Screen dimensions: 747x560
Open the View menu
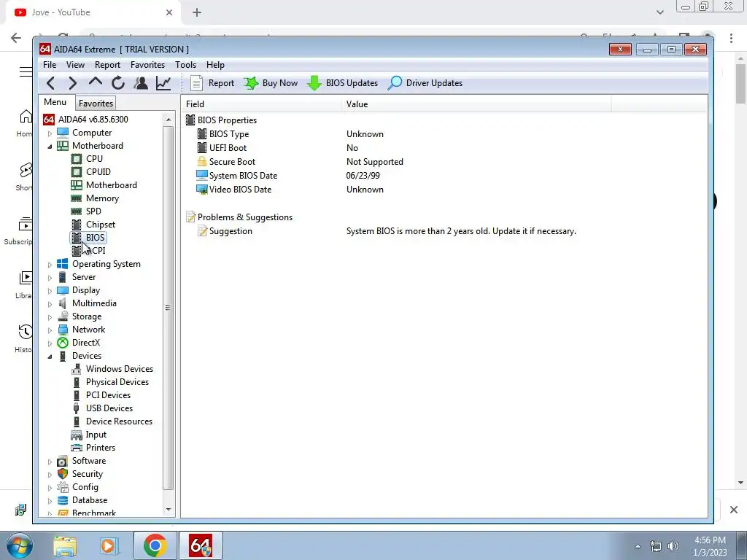(x=75, y=65)
